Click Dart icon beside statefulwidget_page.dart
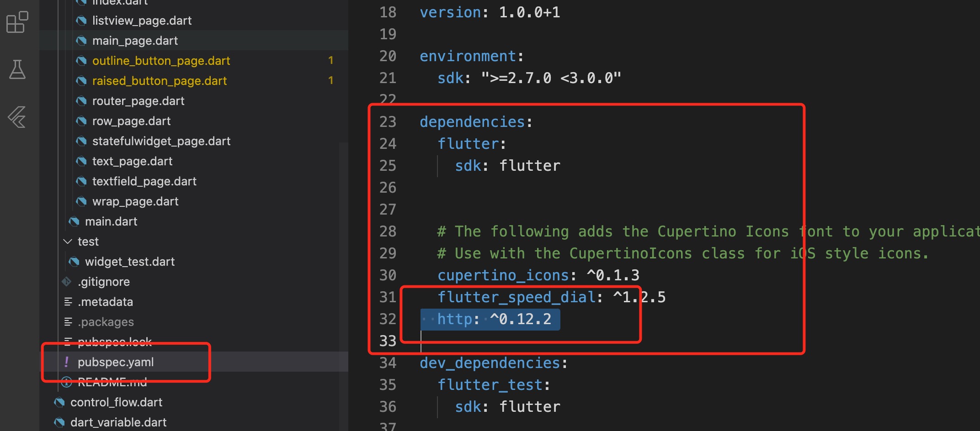 click(x=81, y=141)
